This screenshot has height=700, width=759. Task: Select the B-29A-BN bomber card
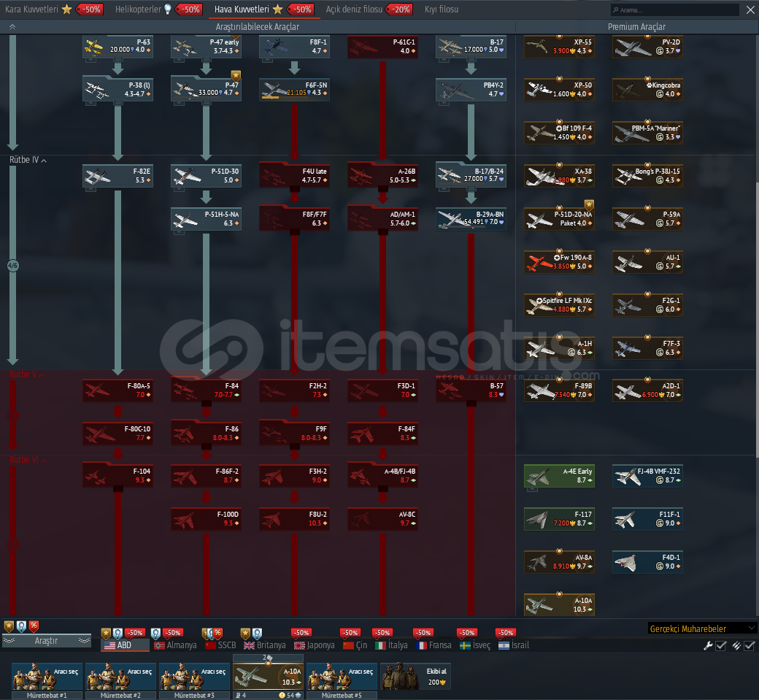[471, 219]
